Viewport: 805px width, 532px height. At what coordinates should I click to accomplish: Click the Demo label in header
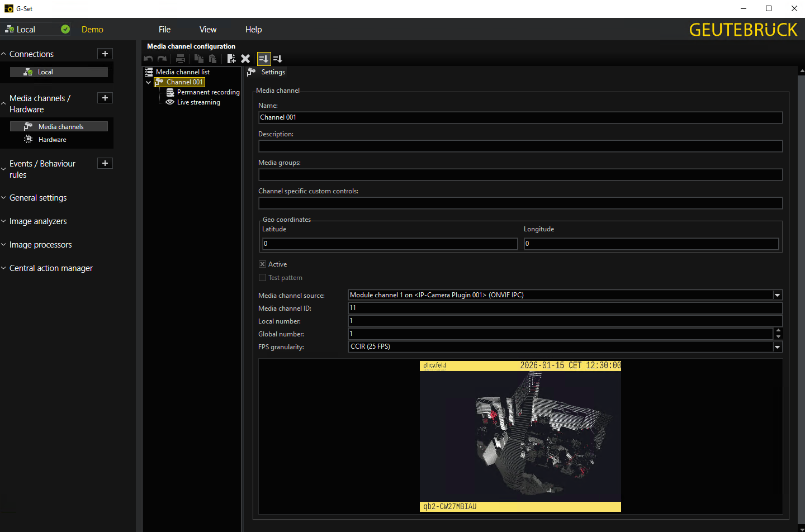(x=92, y=30)
